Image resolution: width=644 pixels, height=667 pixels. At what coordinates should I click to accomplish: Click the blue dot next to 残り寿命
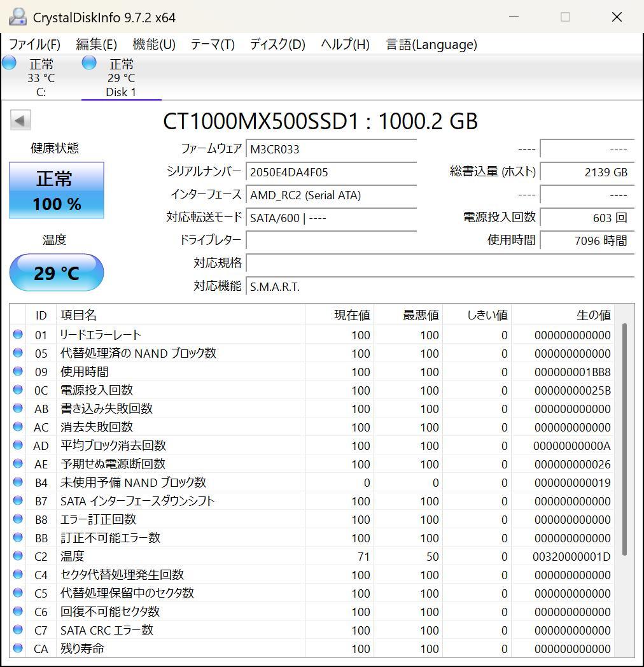pos(17,649)
